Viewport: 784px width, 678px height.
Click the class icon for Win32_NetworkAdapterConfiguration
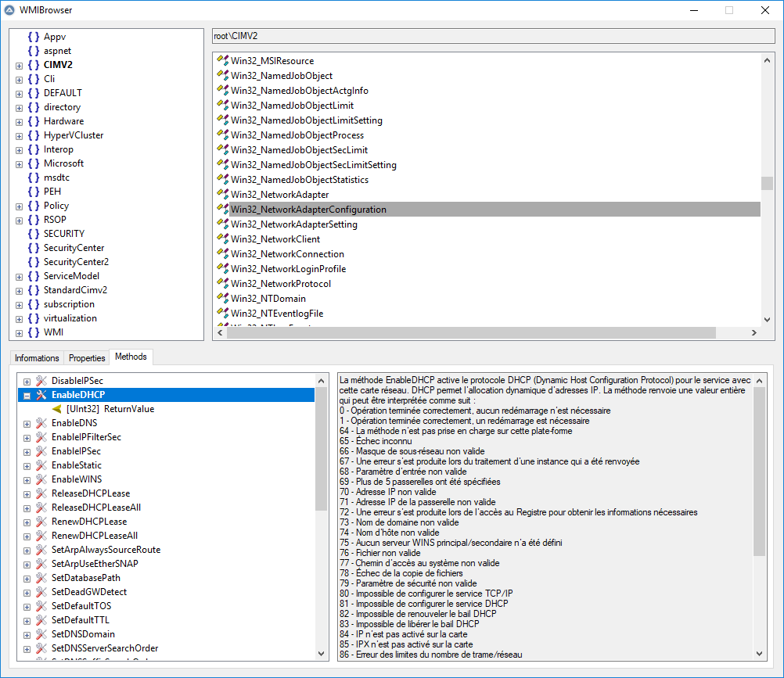tap(222, 210)
